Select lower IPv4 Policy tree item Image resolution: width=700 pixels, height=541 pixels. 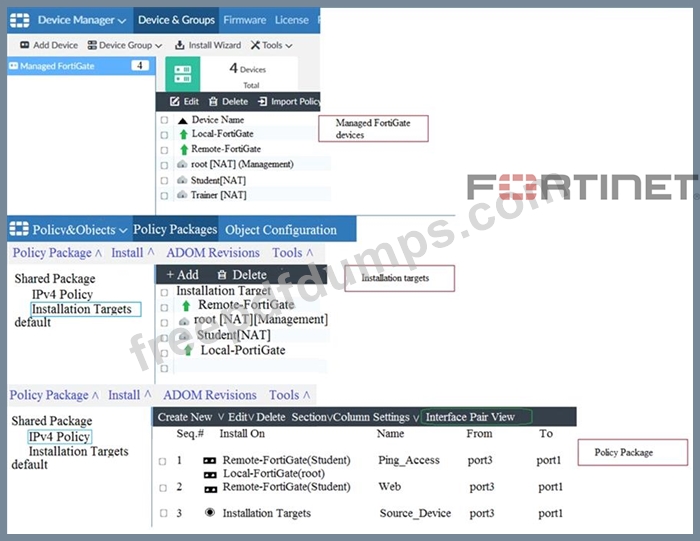(60, 437)
